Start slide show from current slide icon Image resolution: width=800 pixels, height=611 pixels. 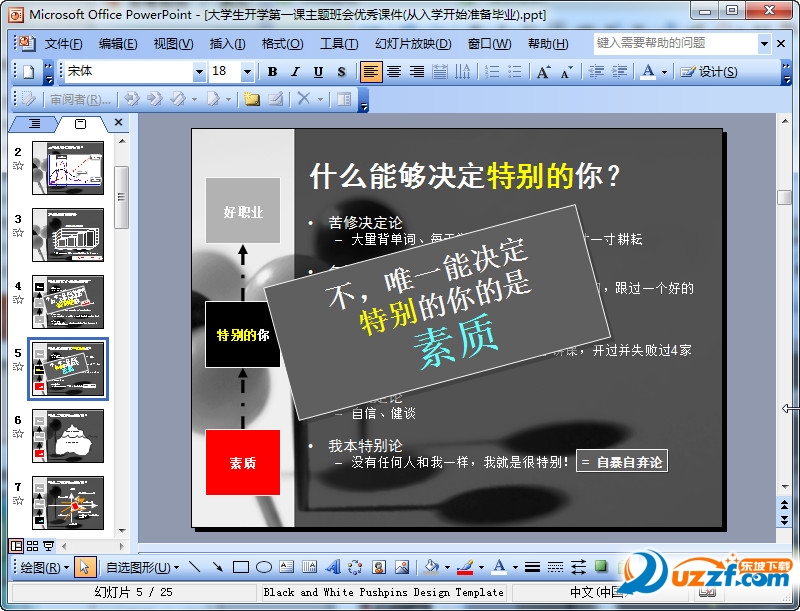click(x=48, y=546)
